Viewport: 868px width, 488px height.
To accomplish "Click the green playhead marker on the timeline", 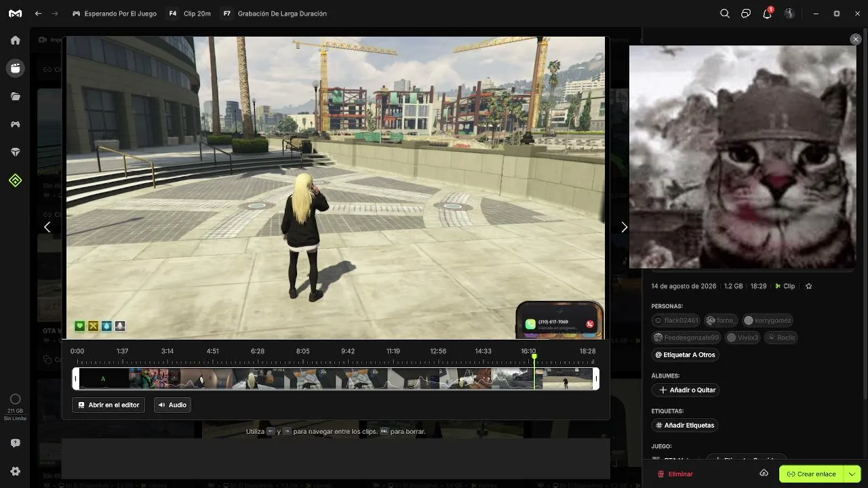I will point(534,357).
